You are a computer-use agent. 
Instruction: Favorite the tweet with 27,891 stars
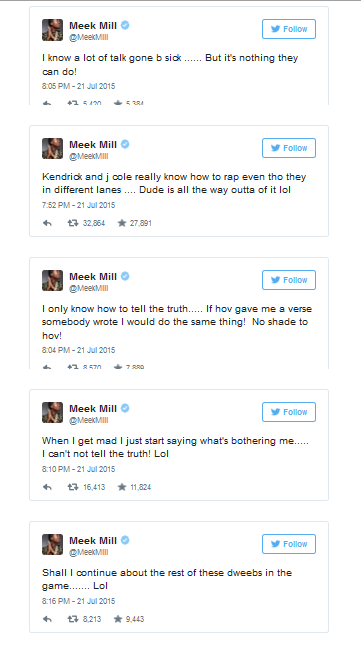click(122, 223)
